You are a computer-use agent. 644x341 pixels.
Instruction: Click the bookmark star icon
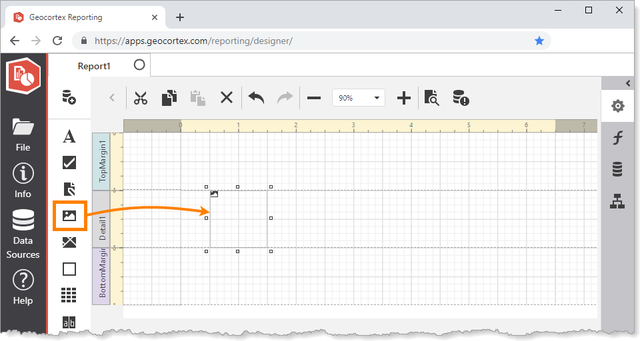click(539, 41)
